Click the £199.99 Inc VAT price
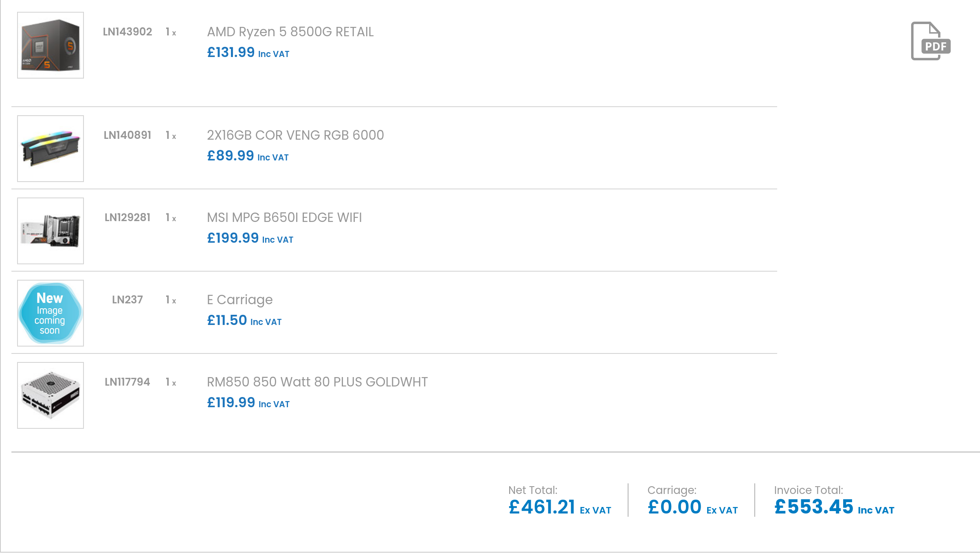The image size is (980, 553). (x=250, y=238)
